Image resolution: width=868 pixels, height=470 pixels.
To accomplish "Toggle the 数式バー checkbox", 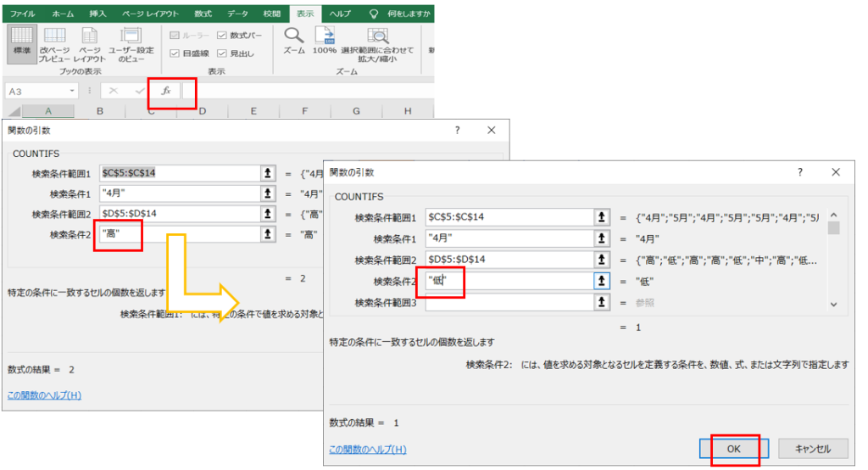I will click(222, 36).
